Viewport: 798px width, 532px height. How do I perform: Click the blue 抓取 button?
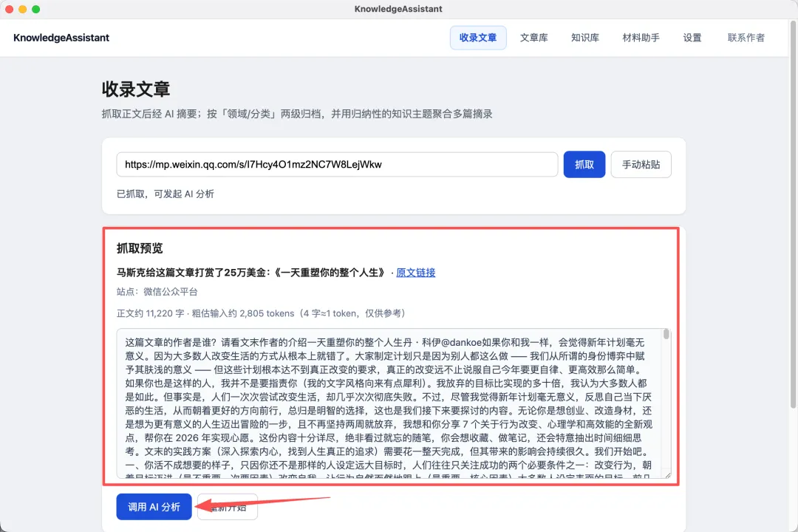(584, 165)
